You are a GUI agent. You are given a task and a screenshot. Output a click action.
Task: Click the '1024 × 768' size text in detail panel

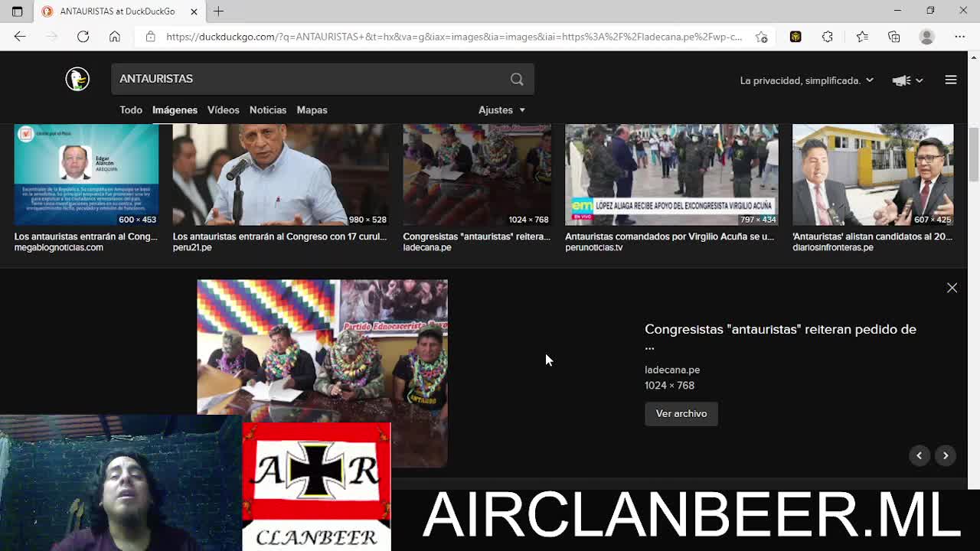click(669, 386)
